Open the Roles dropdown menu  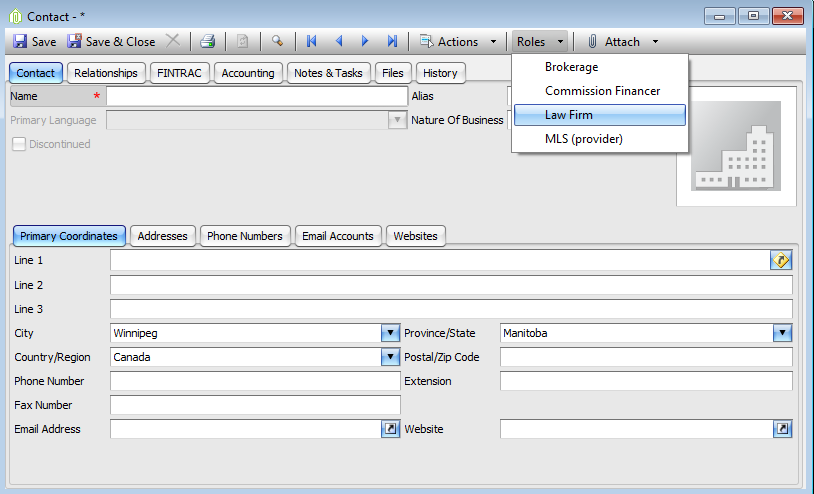(540, 42)
